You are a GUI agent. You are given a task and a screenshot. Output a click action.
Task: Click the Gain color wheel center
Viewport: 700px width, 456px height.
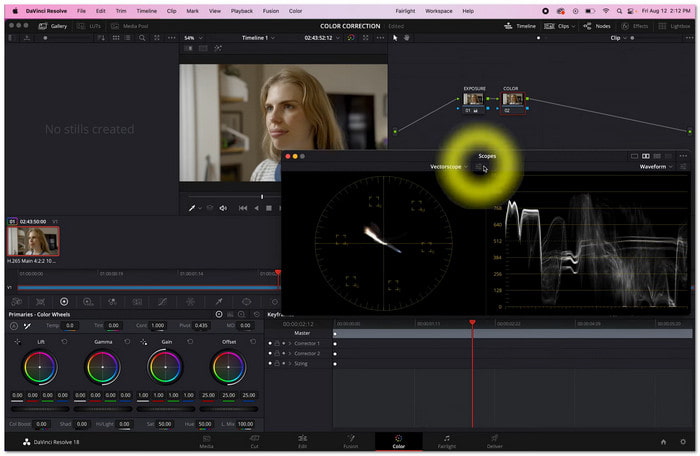pyautogui.click(x=166, y=367)
